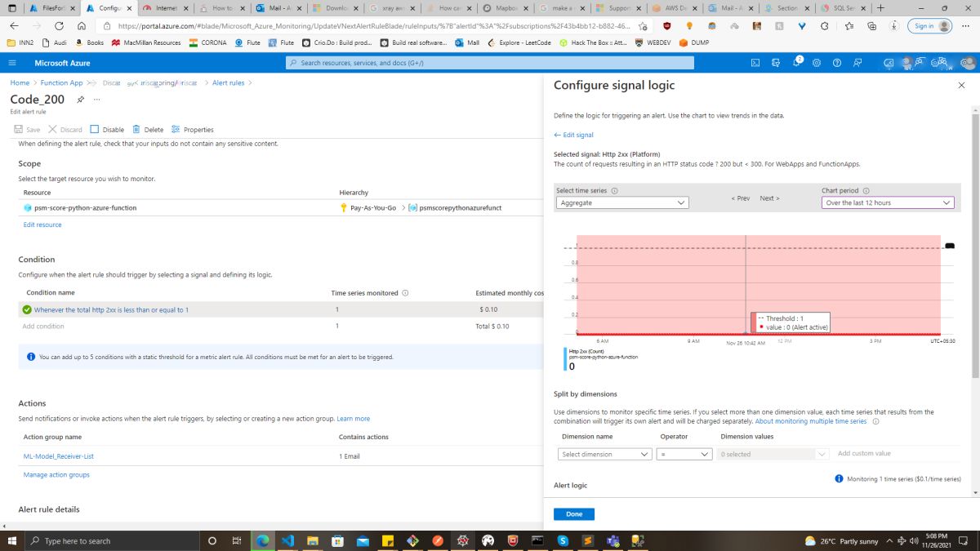980x551 pixels.
Task: Open MacMillan Resources bookmark
Action: pyautogui.click(x=146, y=42)
